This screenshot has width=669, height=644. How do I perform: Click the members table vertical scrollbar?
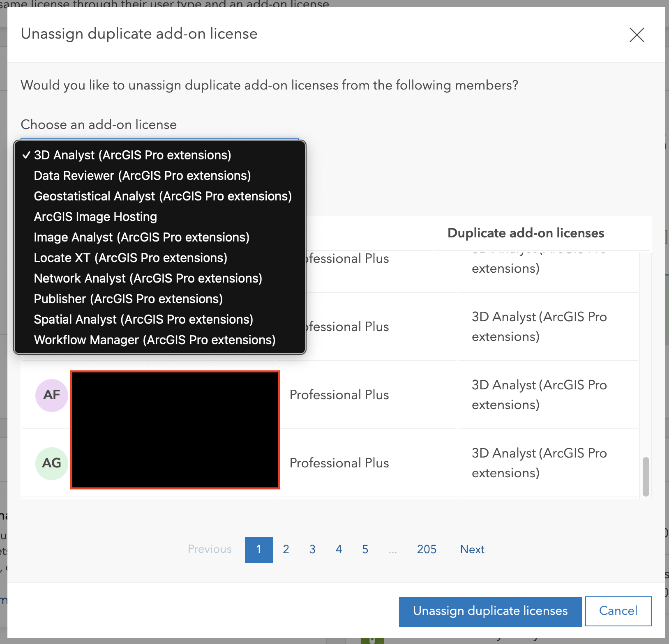click(x=646, y=476)
